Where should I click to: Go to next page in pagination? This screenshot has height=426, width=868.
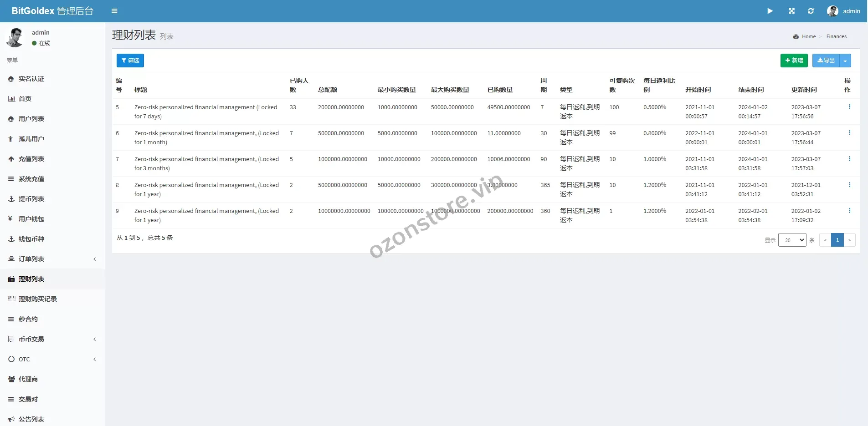coord(849,240)
